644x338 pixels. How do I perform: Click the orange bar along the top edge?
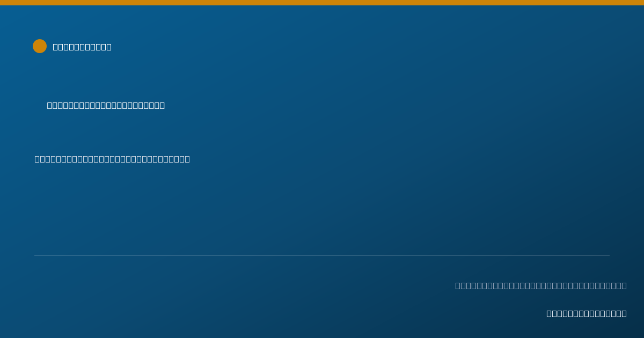tap(322, 3)
